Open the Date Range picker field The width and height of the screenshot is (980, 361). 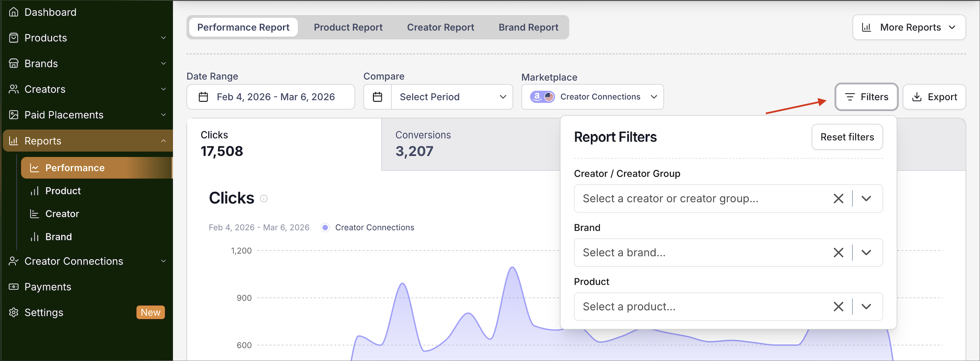click(x=270, y=97)
